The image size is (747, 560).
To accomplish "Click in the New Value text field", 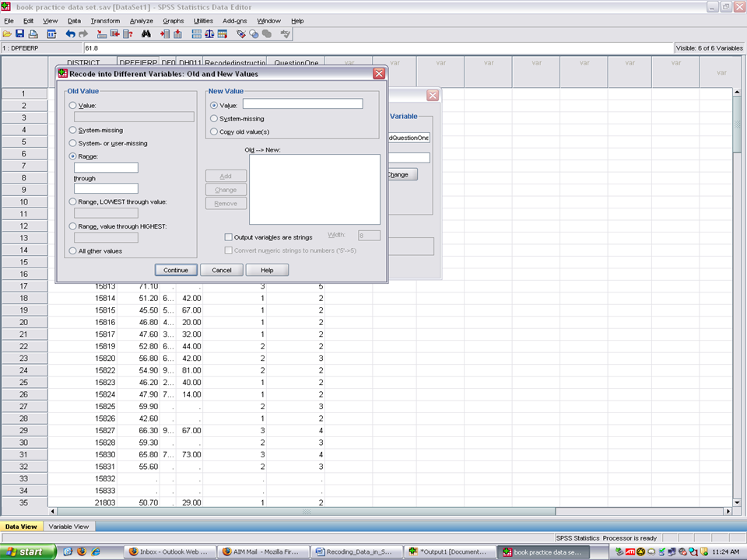I will click(302, 104).
